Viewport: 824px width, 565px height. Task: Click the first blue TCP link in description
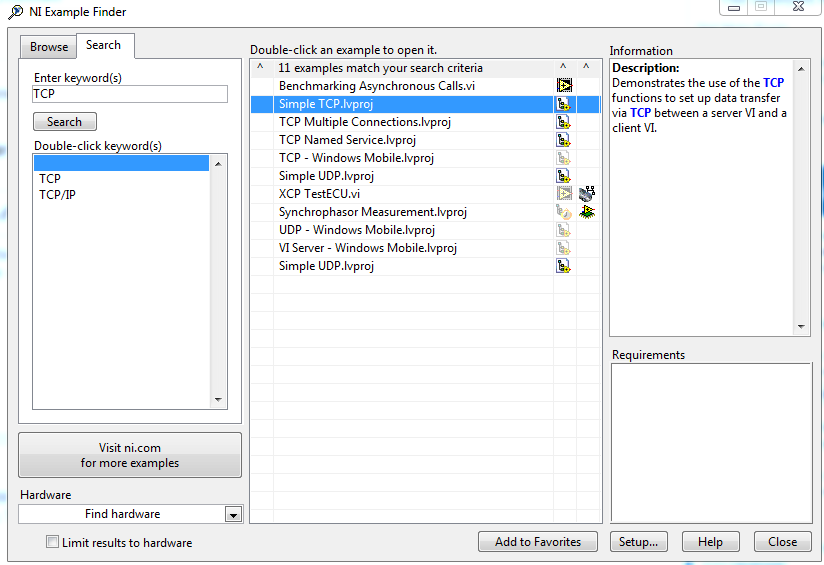(774, 83)
